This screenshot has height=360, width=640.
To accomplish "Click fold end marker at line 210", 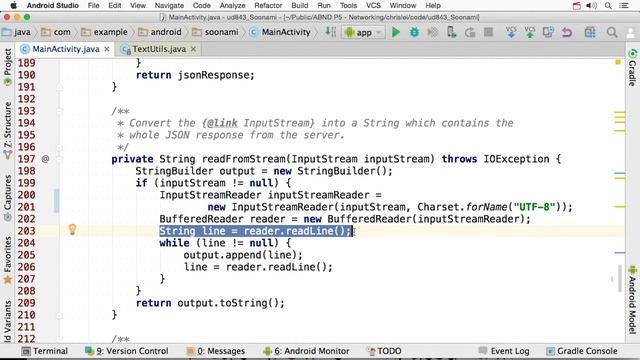I will 60,315.
